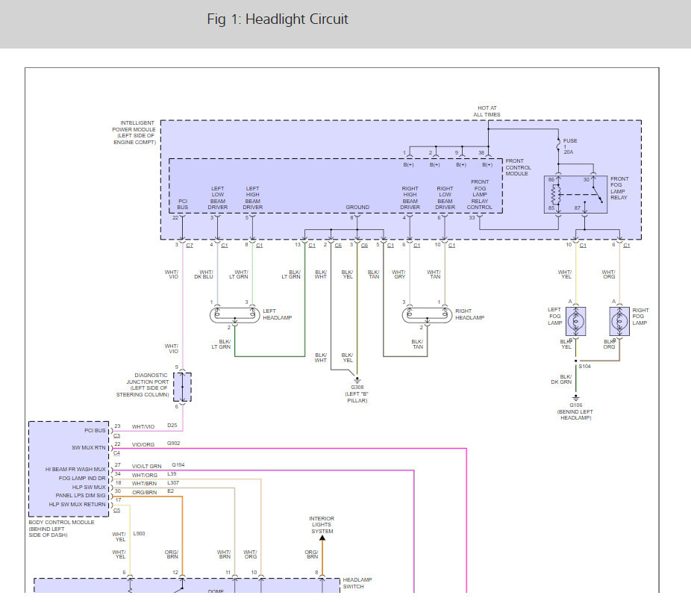Click the 'LEFT LOW BEAM DRIVER' label

tap(218, 198)
